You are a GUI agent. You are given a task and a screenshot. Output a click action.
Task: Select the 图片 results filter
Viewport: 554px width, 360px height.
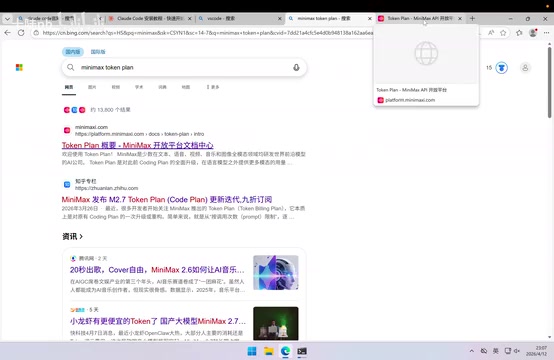92,87
